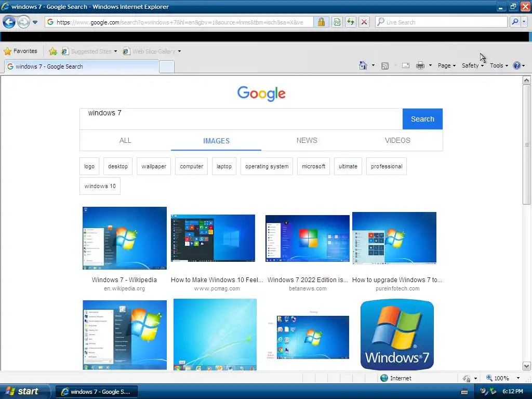Click the Help question mark icon
This screenshot has width=532, height=399.
click(517, 65)
